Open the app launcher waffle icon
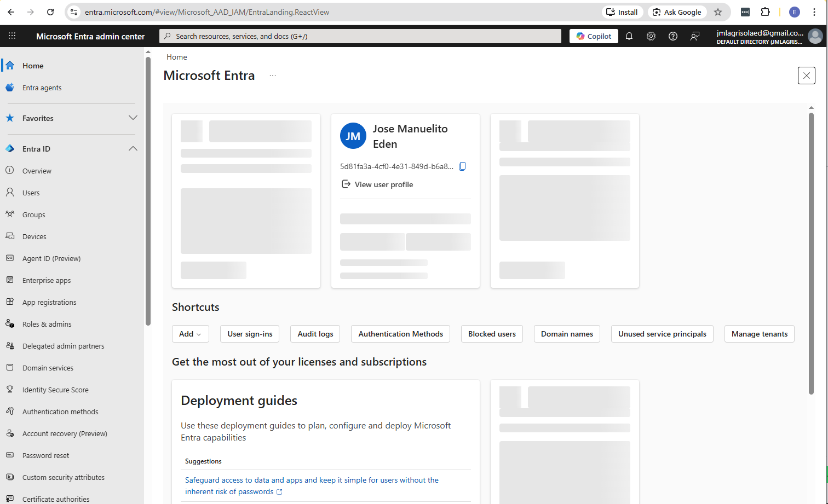 tap(12, 36)
